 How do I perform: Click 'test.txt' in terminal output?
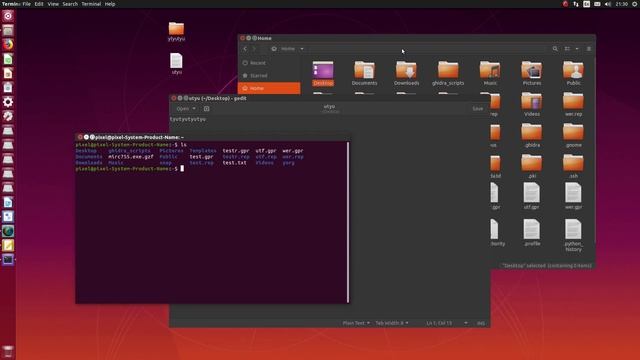(x=234, y=162)
